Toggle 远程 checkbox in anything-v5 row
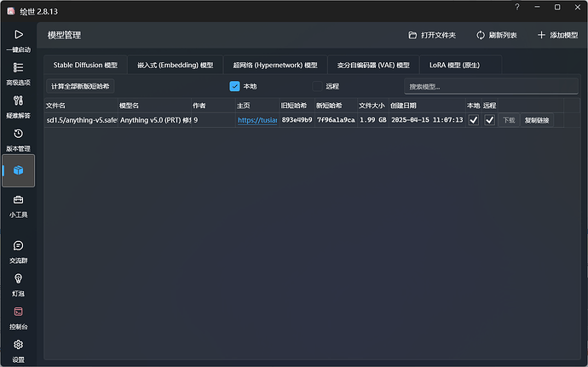Image resolution: width=588 pixels, height=367 pixels. tap(489, 120)
